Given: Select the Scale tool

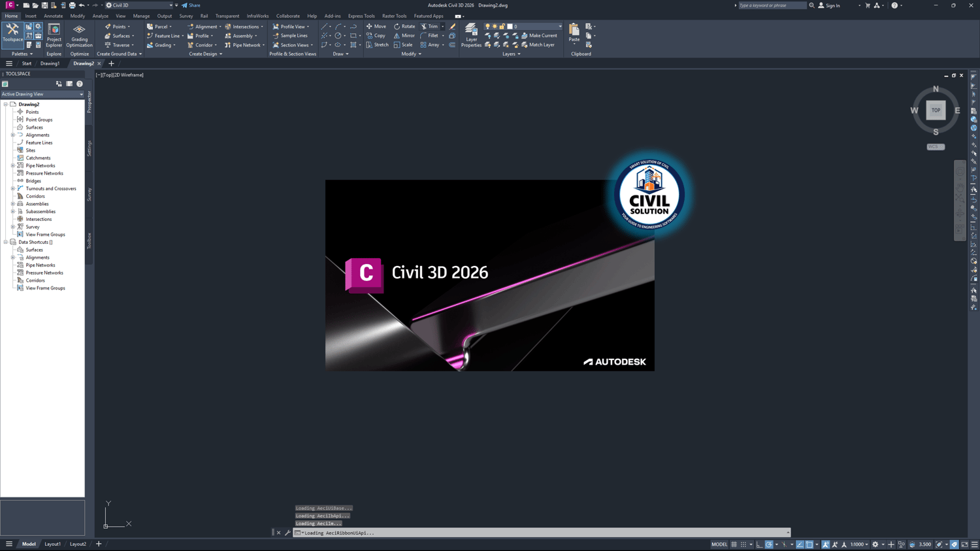Looking at the screenshot, I should click(x=403, y=45).
